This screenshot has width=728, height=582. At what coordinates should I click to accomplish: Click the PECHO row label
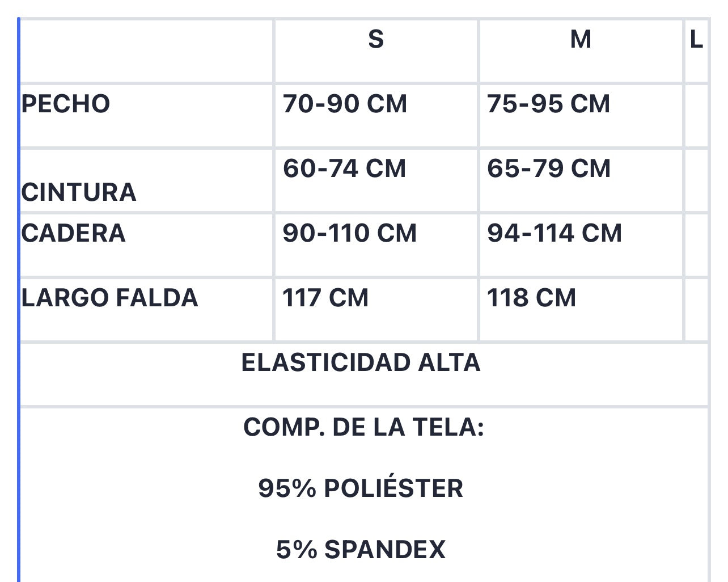66,104
